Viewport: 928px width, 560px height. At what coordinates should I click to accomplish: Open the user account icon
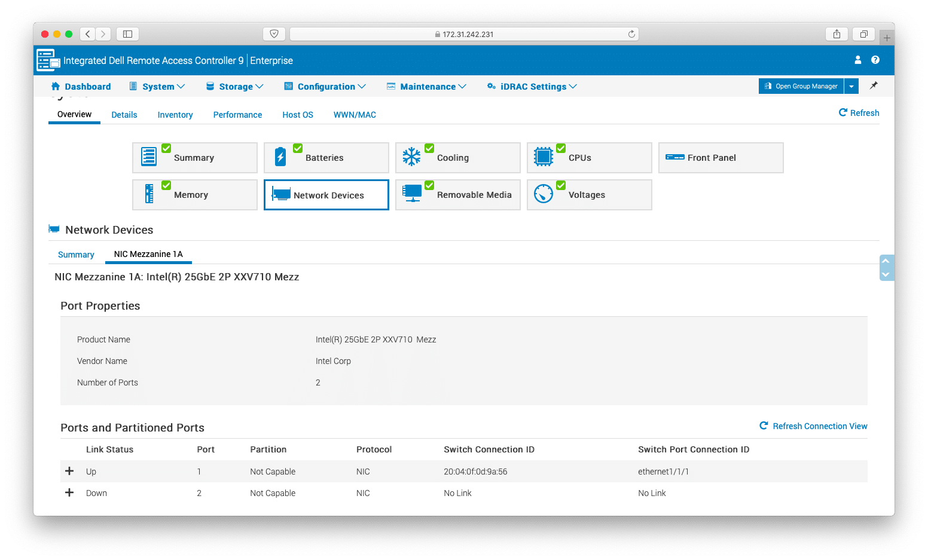point(858,60)
